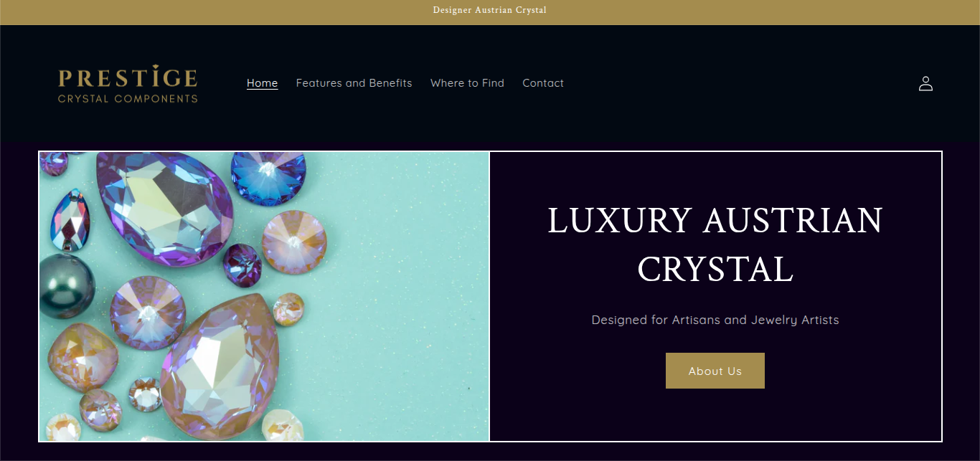Click the large peach pear-shaped crystal

coord(219,366)
